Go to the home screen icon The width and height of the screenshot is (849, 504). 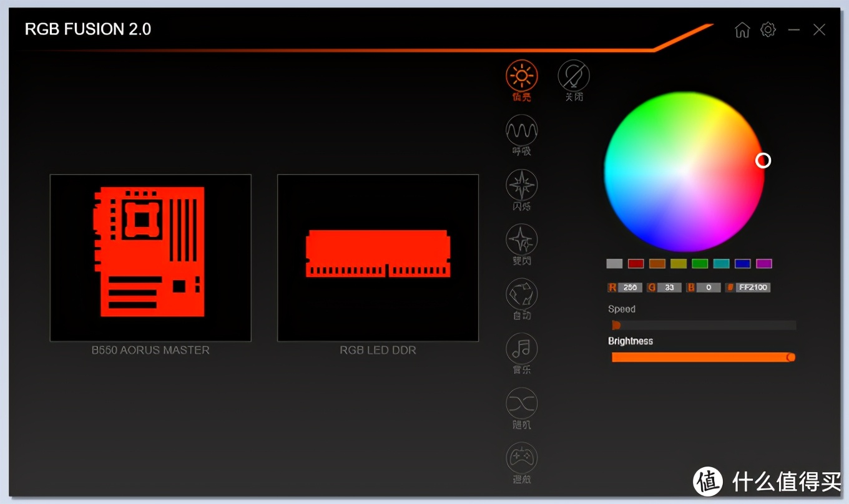742,29
